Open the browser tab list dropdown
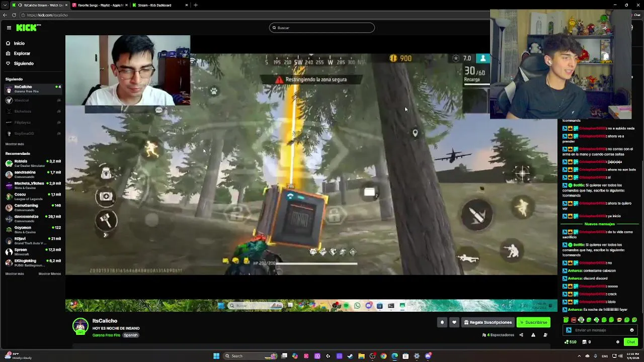This screenshot has width=644, height=362. 5,5
